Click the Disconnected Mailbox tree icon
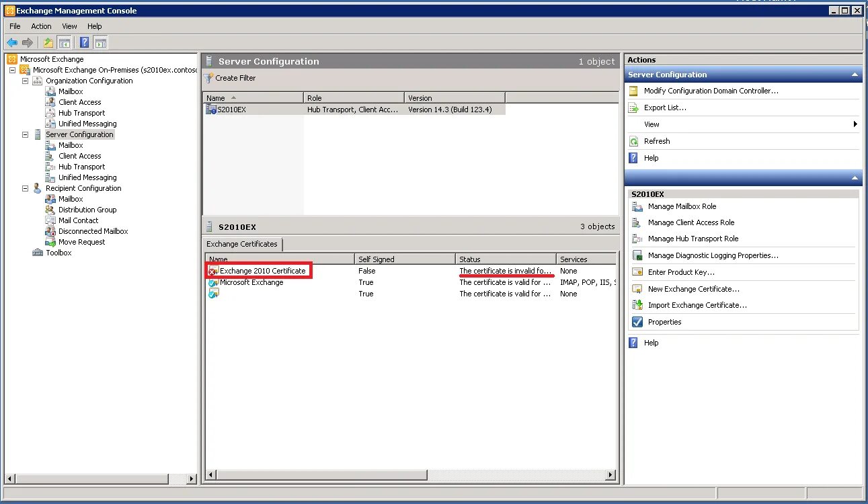 [50, 231]
